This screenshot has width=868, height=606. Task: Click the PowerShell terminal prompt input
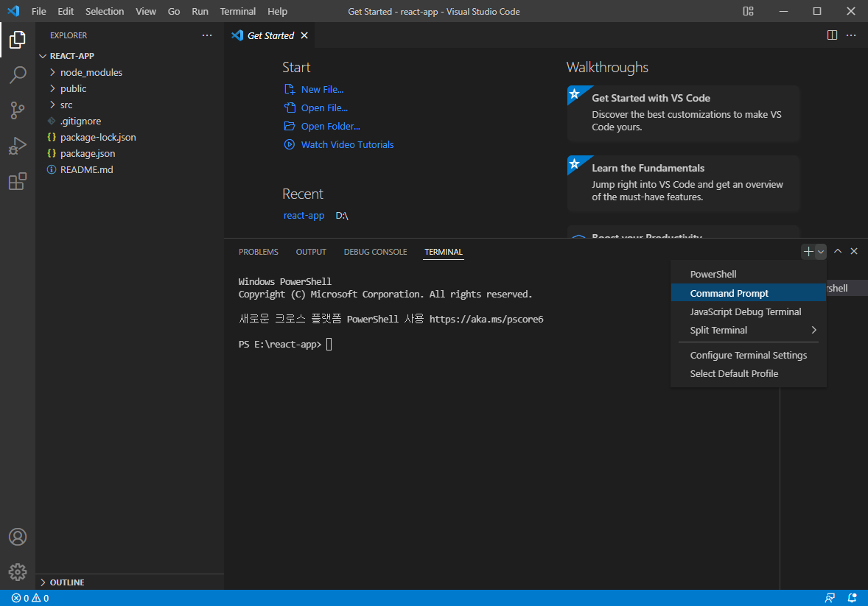[x=329, y=344]
